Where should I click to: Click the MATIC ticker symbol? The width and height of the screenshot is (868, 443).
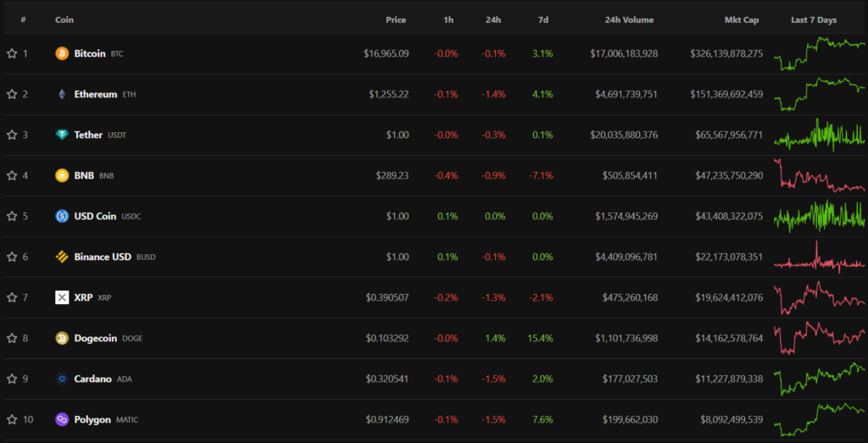127,420
